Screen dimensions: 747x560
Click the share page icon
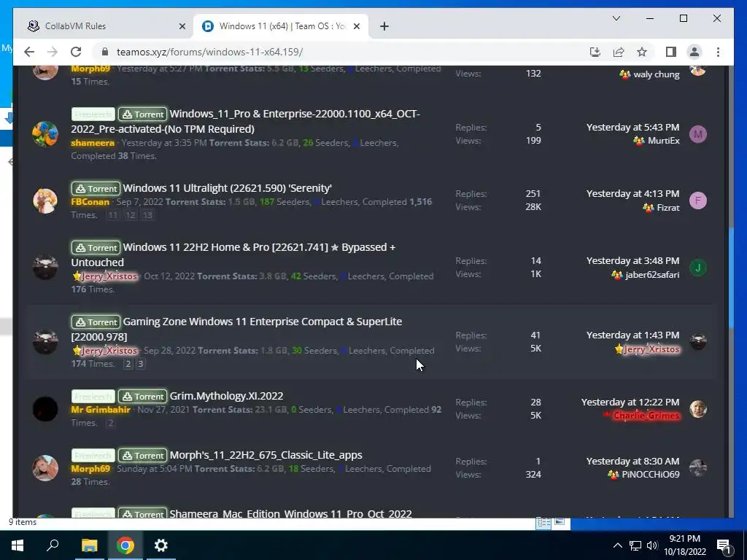pyautogui.click(x=619, y=52)
